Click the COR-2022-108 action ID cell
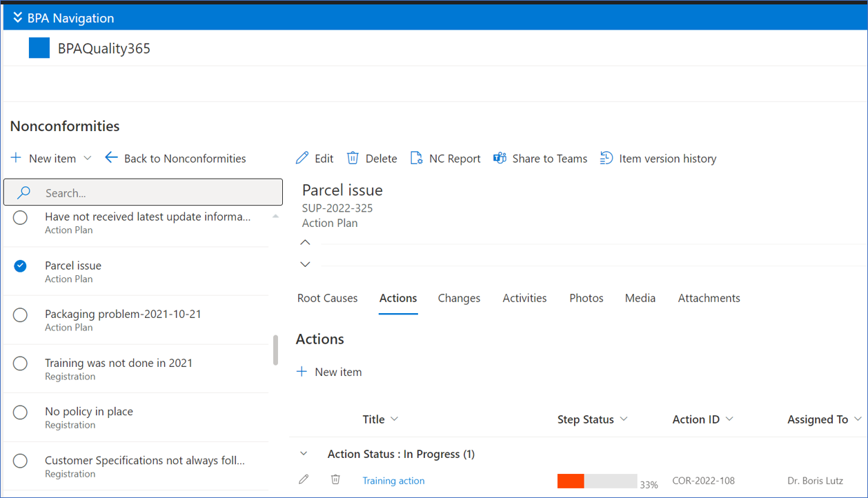 [x=703, y=481]
